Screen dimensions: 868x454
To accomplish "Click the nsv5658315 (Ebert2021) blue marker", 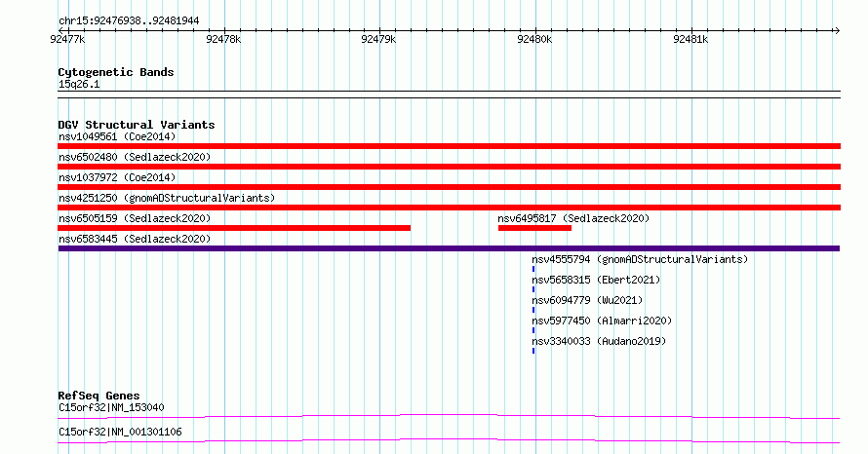I will (533, 289).
